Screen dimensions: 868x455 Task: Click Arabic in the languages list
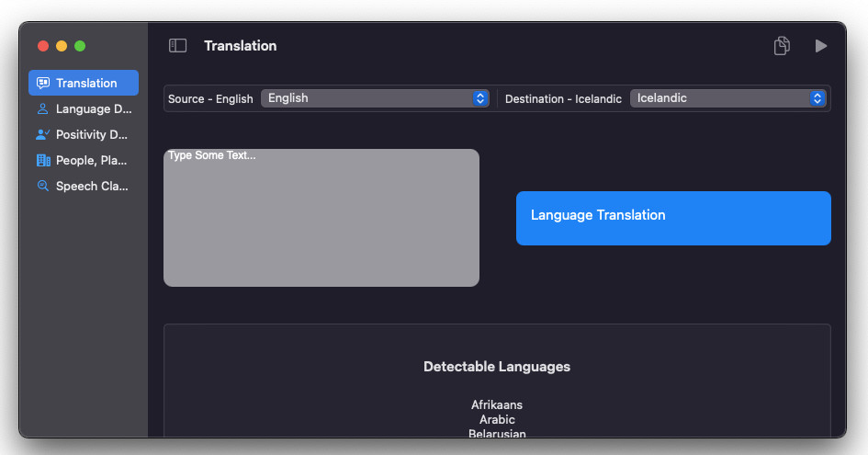[497, 419]
